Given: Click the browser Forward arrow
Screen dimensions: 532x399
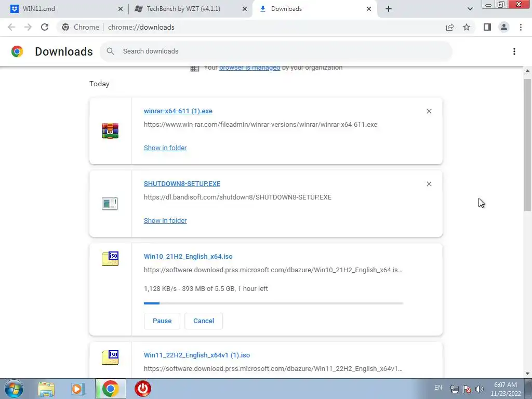Looking at the screenshot, I should click(x=28, y=27).
